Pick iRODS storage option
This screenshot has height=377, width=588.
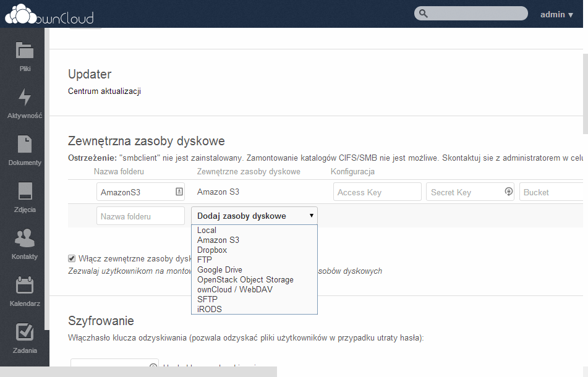(254, 309)
